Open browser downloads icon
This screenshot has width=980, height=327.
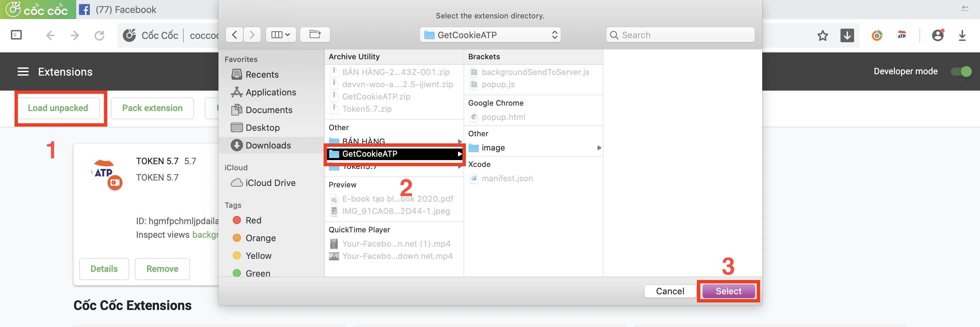962,36
